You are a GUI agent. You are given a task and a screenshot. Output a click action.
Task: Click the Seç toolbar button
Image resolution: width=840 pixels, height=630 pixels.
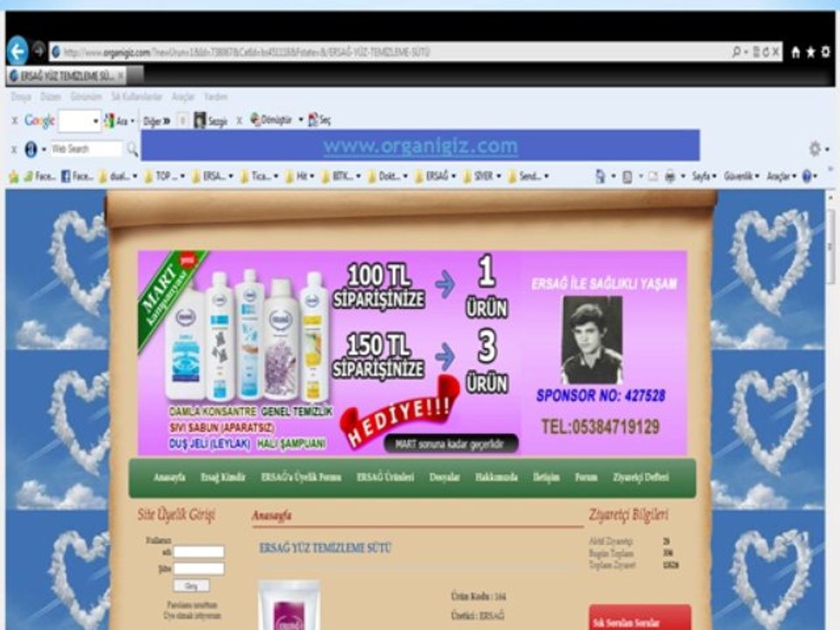click(320, 120)
